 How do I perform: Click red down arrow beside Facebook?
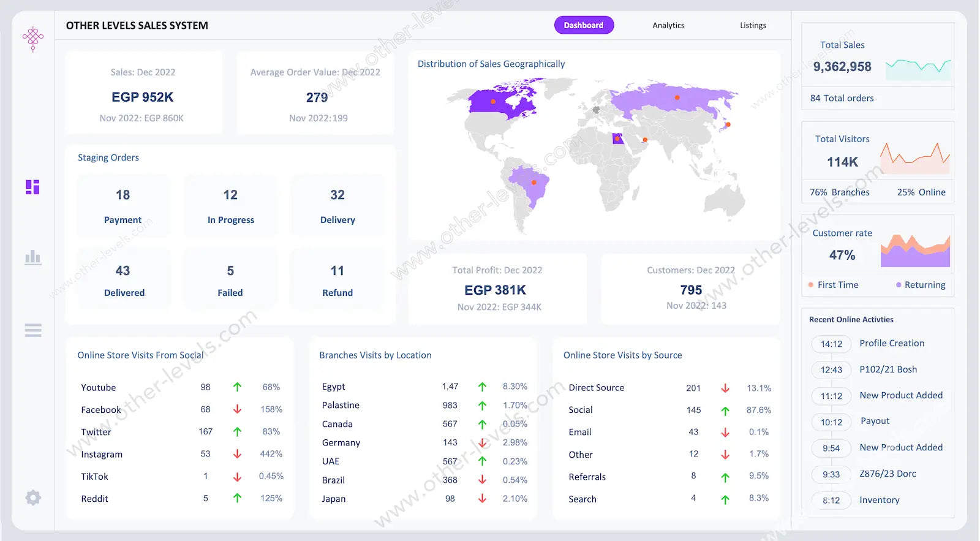[237, 409]
